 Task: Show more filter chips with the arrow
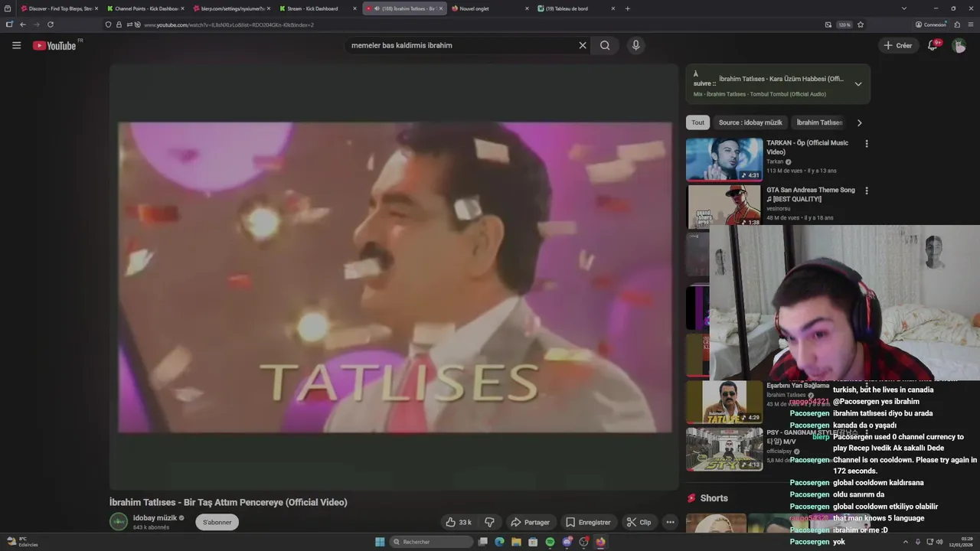tap(859, 122)
